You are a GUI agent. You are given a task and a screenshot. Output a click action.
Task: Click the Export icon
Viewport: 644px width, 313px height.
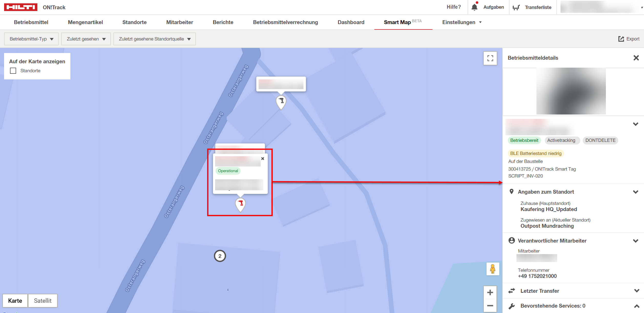point(621,39)
